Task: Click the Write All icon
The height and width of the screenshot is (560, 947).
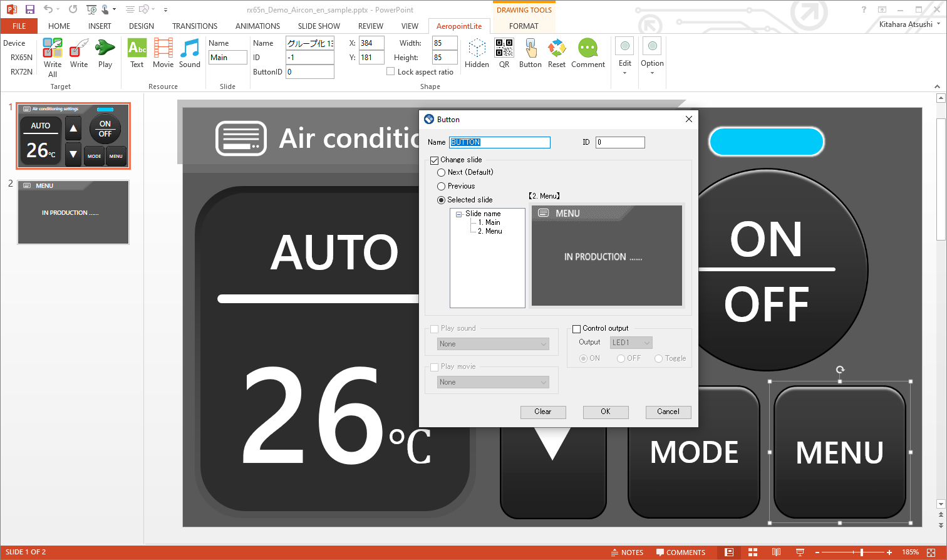Action: point(53,49)
